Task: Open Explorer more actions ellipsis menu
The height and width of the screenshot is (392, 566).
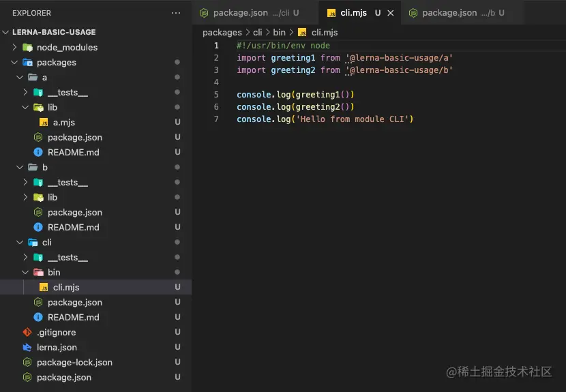Action: pyautogui.click(x=176, y=13)
